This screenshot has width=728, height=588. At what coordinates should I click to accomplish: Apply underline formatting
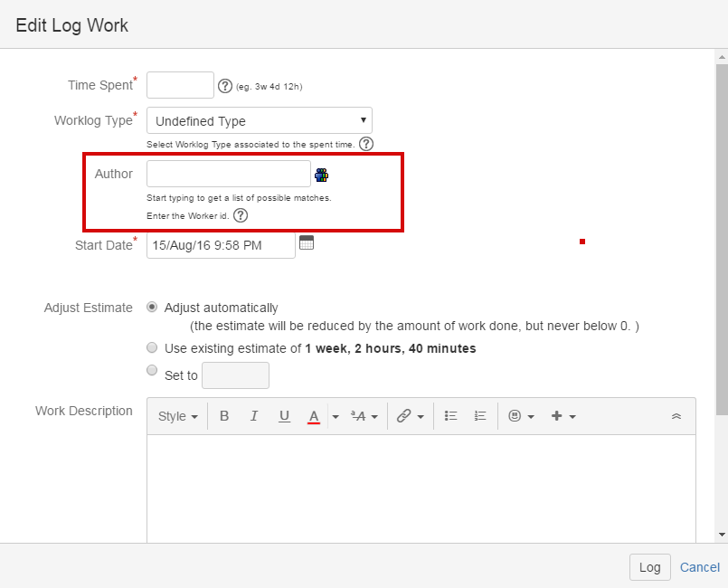point(284,416)
